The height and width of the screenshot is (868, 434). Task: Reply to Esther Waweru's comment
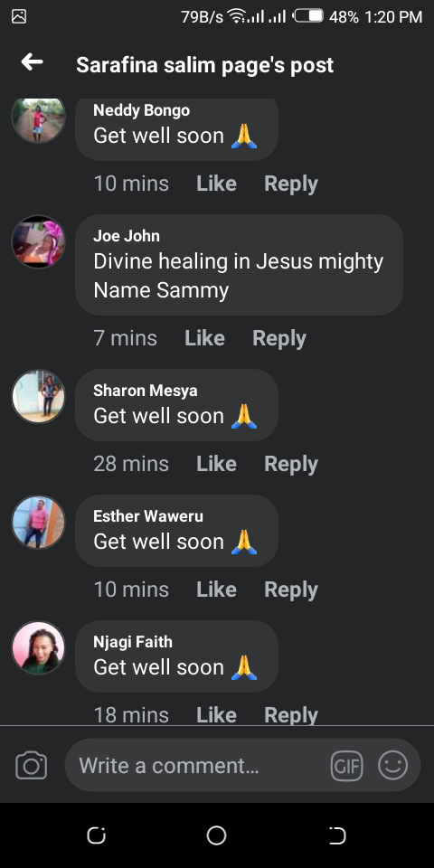pos(291,590)
